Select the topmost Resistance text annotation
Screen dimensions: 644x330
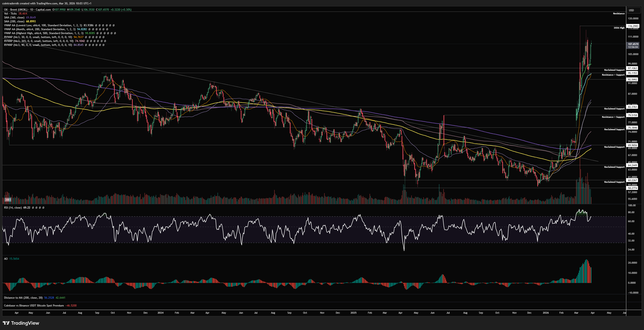point(618,14)
